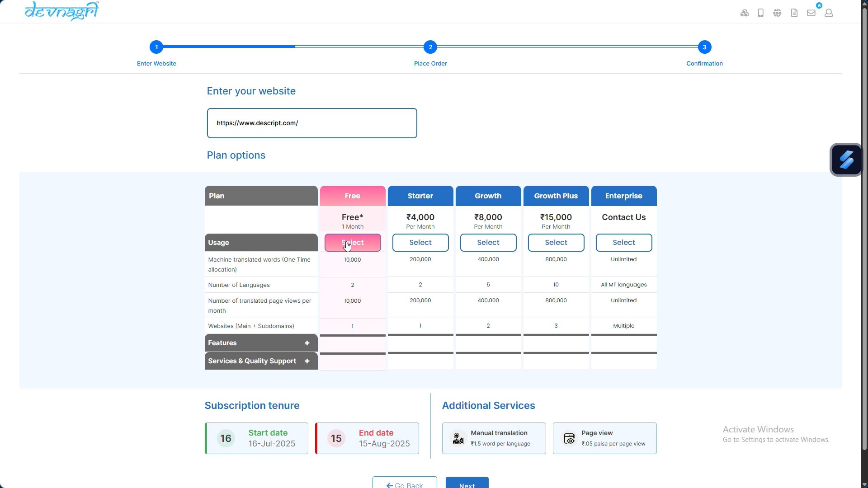
Task: Go to step 1 Enter Website
Action: point(156,47)
